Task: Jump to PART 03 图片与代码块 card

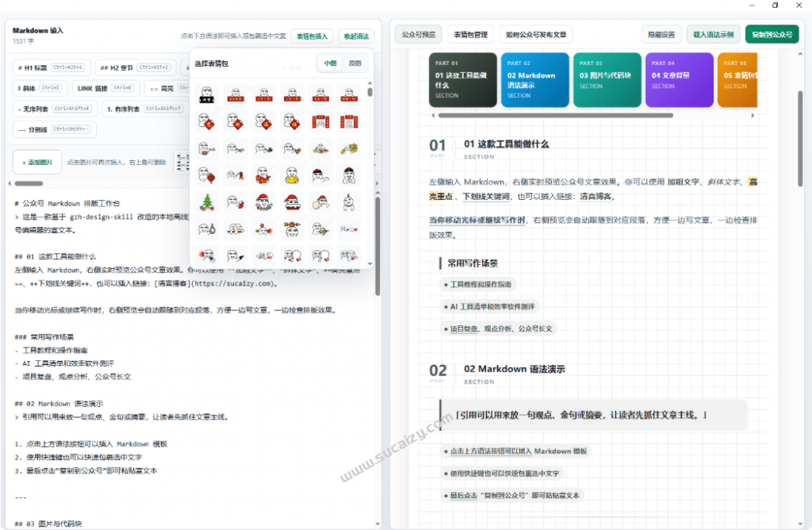Action: (x=607, y=80)
